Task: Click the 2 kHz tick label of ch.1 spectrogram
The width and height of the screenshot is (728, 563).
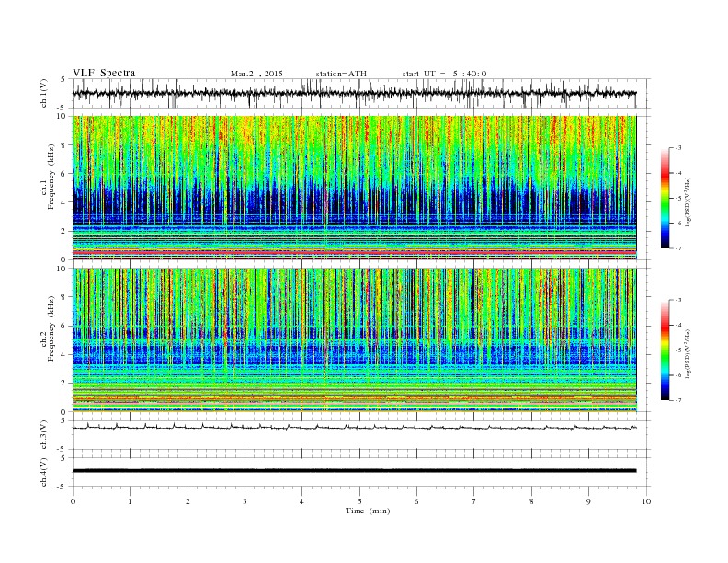Action: tap(64, 231)
